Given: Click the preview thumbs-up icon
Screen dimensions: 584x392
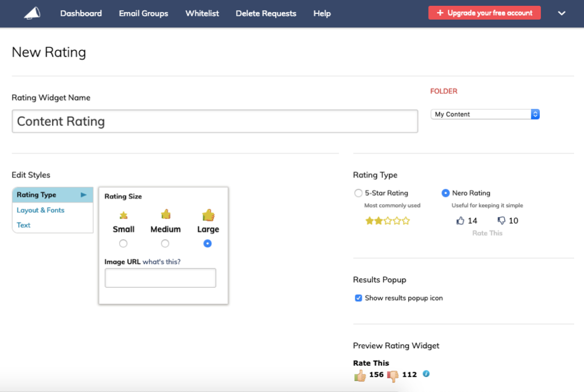Looking at the screenshot, I should [360, 375].
